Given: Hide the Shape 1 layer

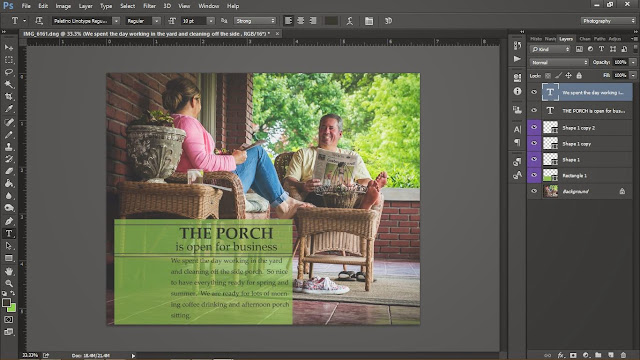Looking at the screenshot, I should point(534,159).
